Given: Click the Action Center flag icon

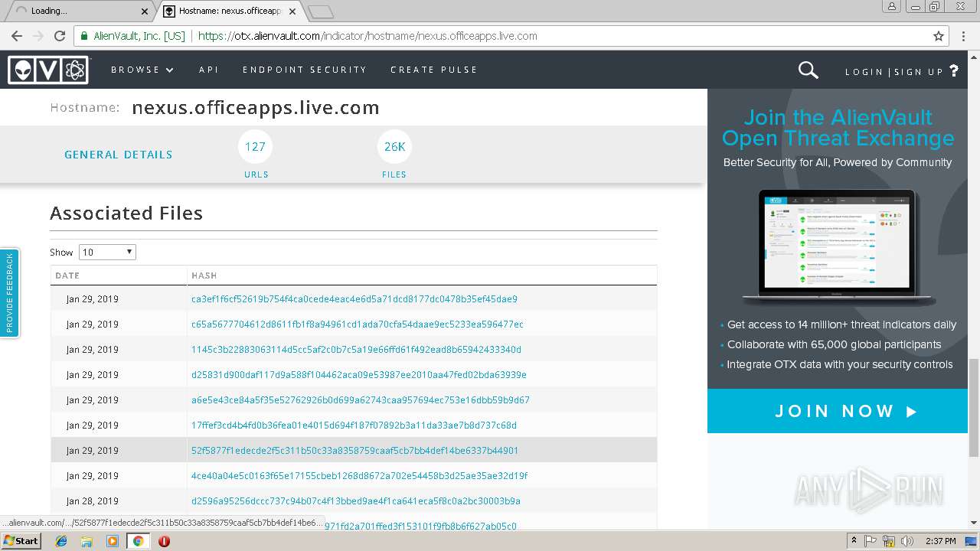Looking at the screenshot, I should tap(871, 541).
